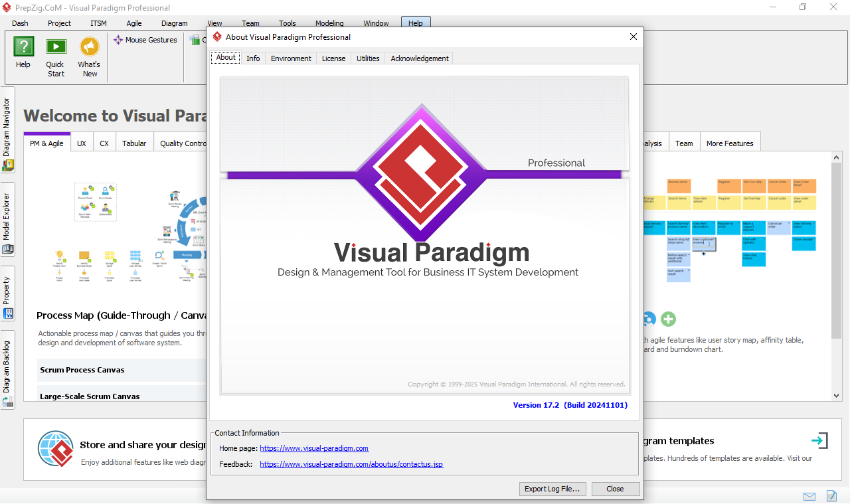Select the Team welcome tab

684,143
